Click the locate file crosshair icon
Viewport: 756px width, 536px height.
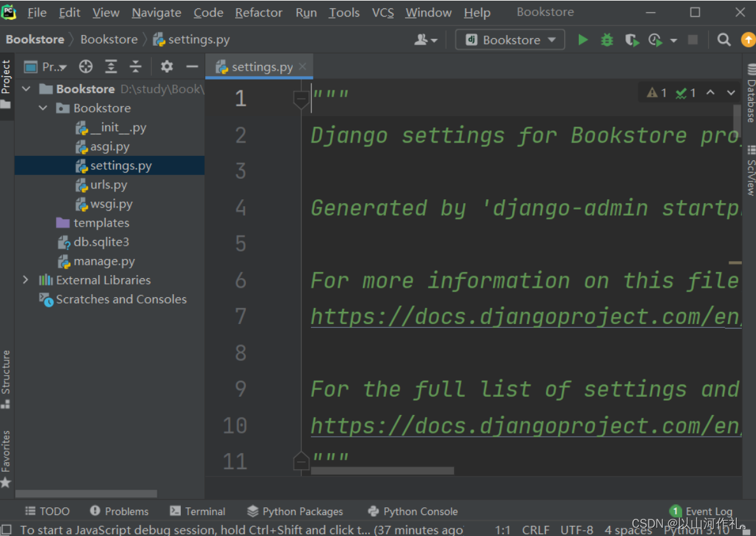86,67
